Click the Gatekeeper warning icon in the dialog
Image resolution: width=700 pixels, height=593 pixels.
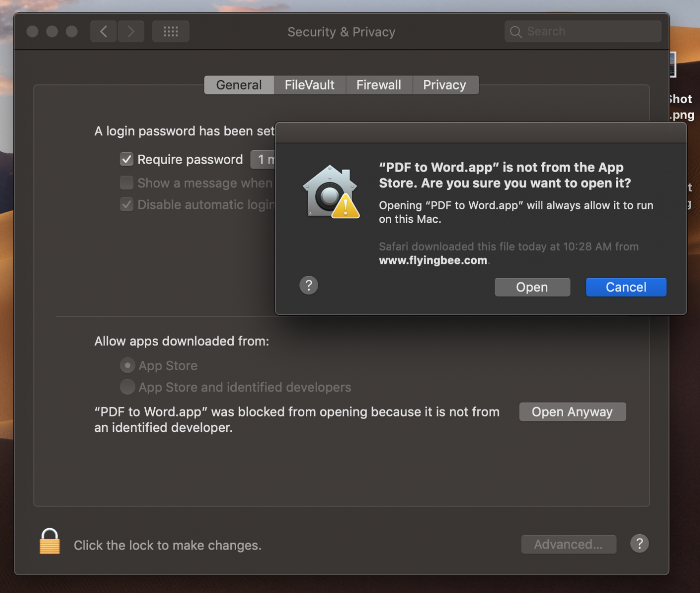(331, 192)
